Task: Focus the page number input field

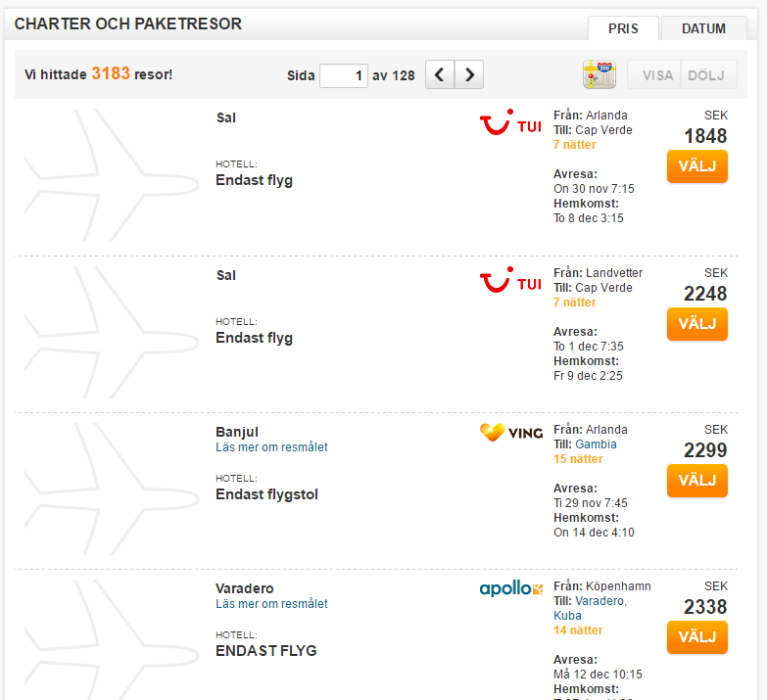Action: (344, 75)
